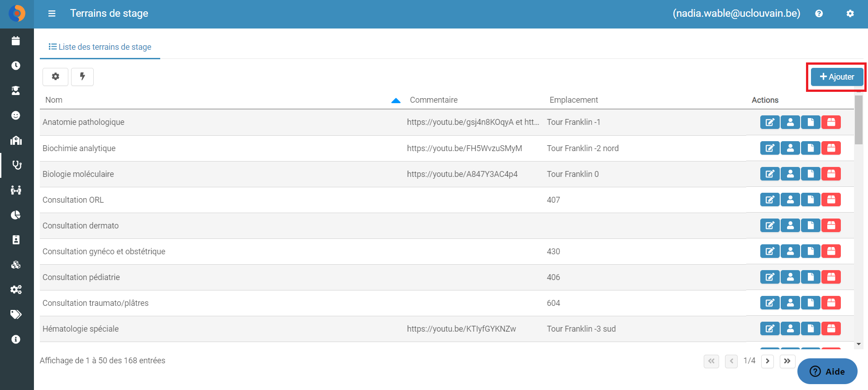Click the Biologie moléculaire name cell

[x=78, y=174]
